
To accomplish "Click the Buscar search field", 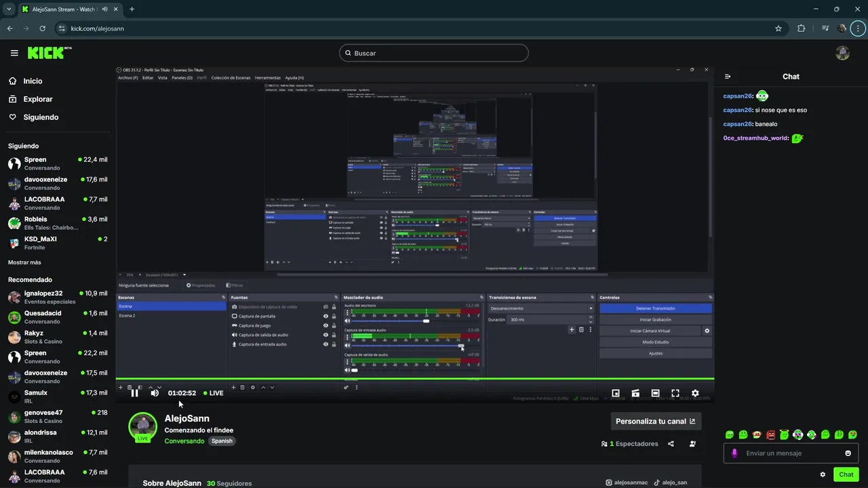I will (x=434, y=53).
